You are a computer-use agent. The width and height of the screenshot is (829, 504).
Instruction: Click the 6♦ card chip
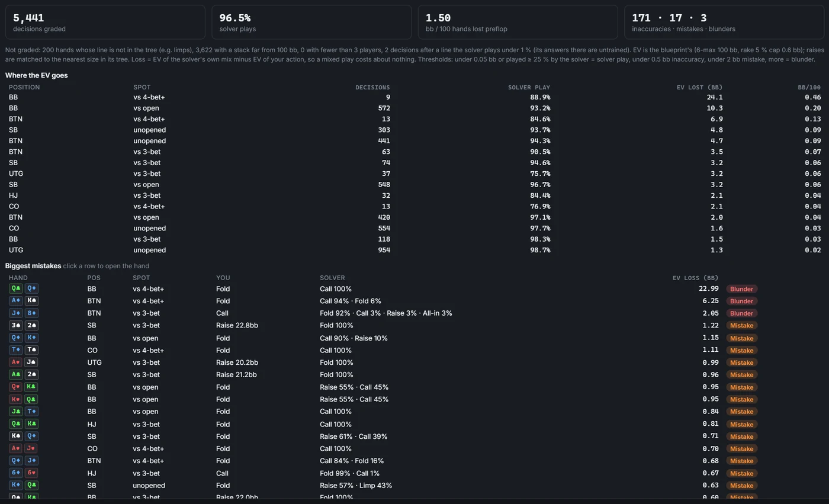tap(16, 473)
